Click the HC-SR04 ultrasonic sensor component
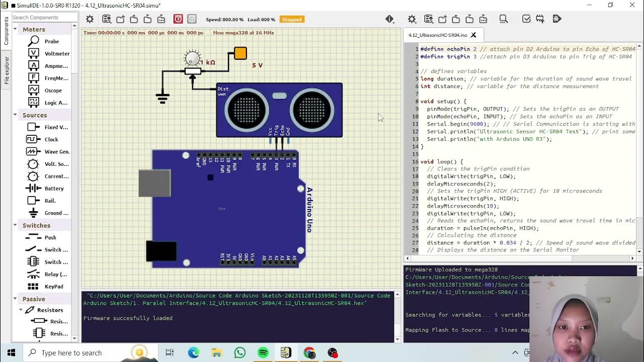 279,110
